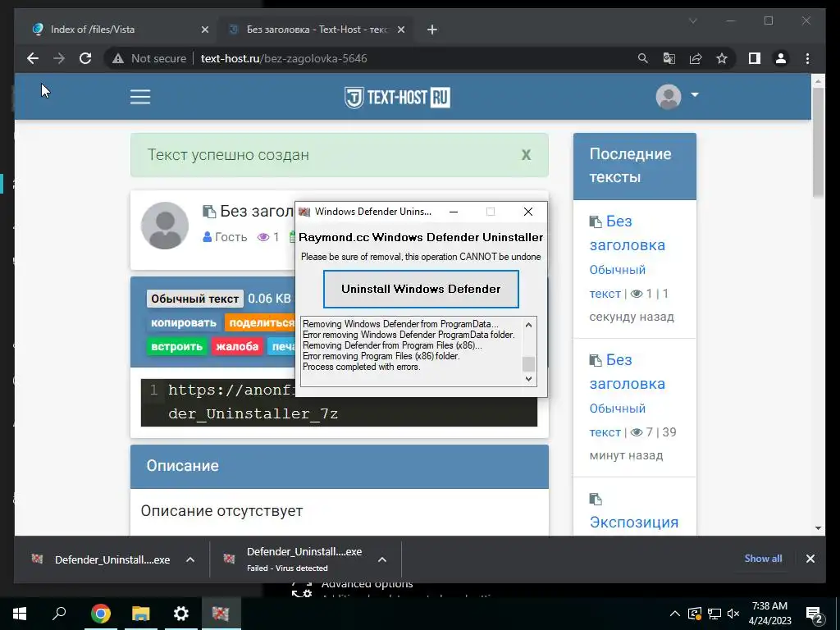Open the Chrome profile icon
The image size is (840, 630).
click(x=781, y=58)
